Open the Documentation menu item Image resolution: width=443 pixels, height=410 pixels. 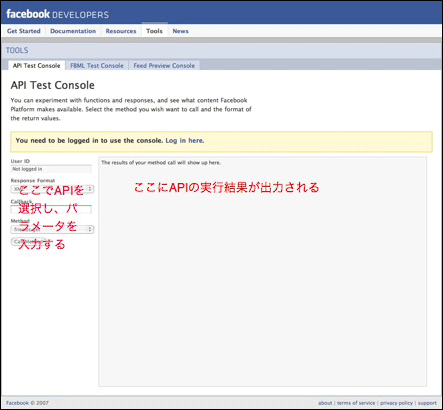pyautogui.click(x=73, y=31)
